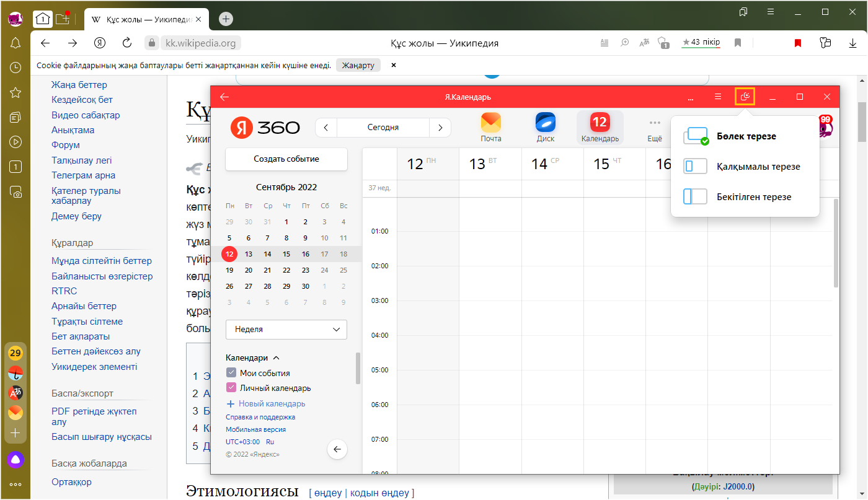Open new tab plus button
The image size is (868, 500).
click(226, 19)
